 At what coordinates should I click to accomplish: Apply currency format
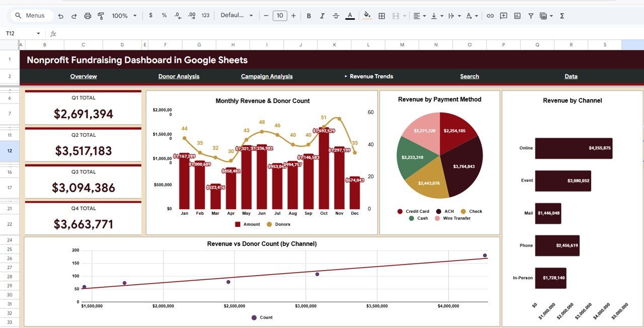point(150,16)
